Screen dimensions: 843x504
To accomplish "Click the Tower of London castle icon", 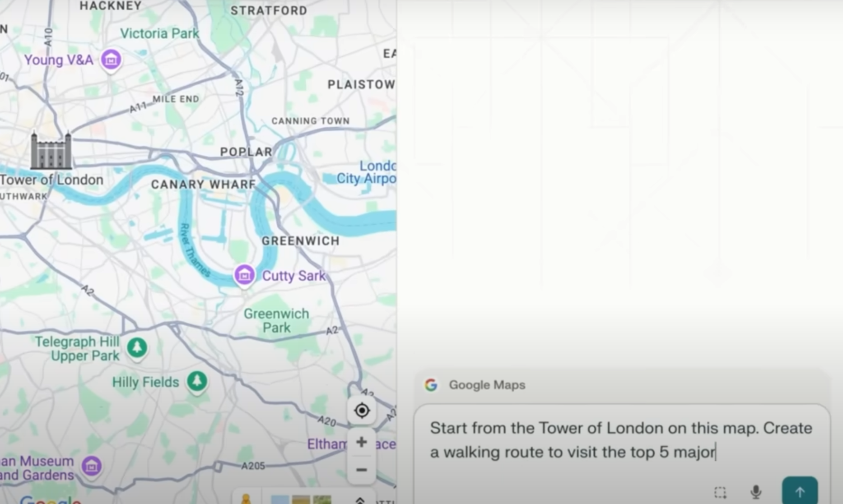I will tap(51, 151).
